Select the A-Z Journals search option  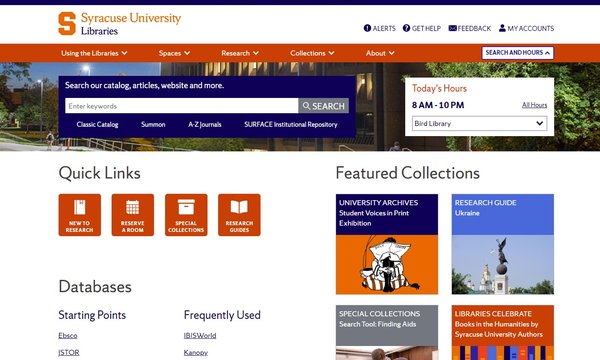[x=205, y=124]
